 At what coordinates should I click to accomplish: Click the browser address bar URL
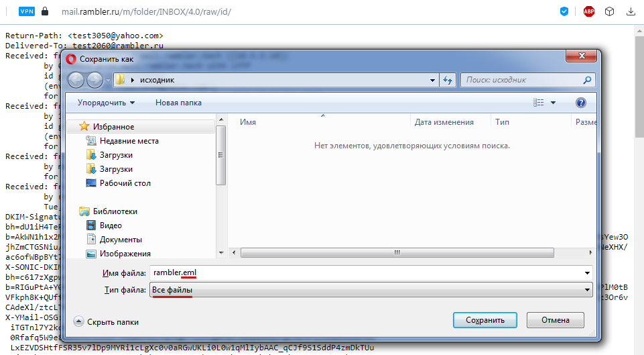tap(146, 11)
